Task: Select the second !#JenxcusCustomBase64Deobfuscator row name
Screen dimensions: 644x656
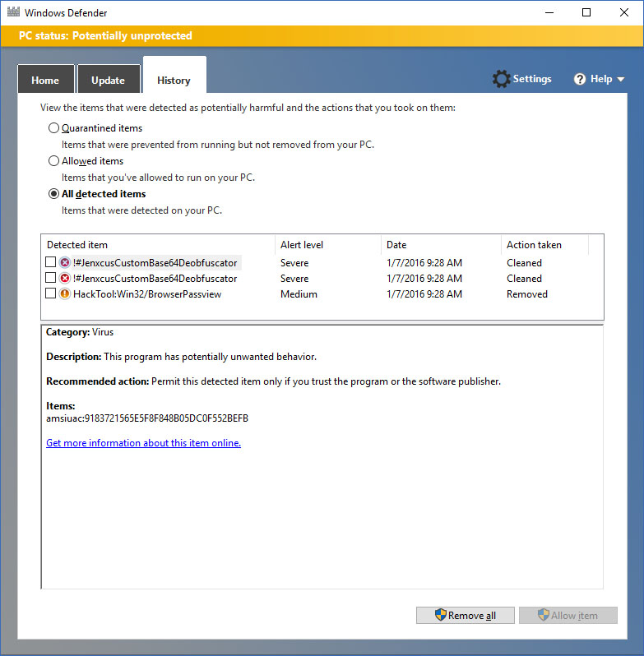Action: point(155,279)
